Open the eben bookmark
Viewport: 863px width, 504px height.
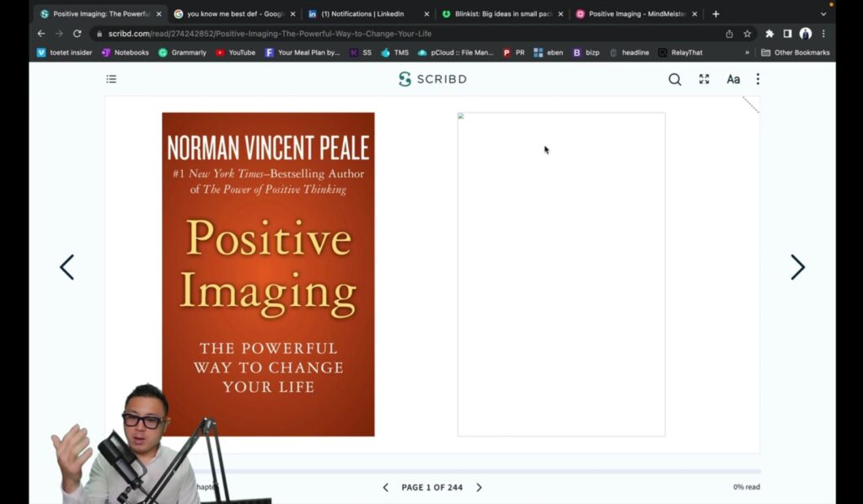[549, 53]
